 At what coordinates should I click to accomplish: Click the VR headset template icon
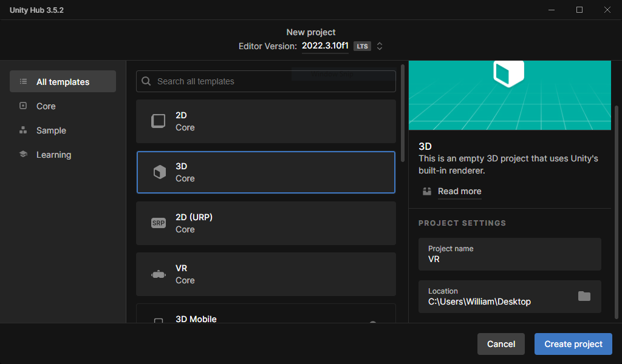coord(158,274)
